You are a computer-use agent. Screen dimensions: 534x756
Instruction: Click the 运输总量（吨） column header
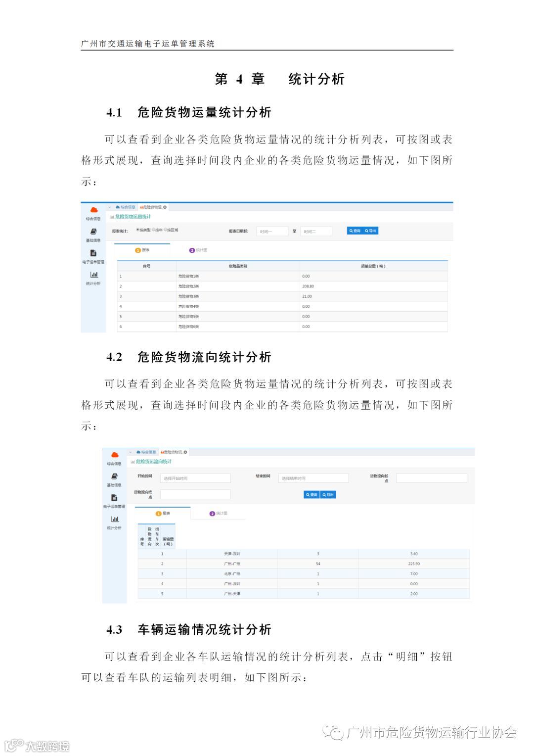point(373,266)
